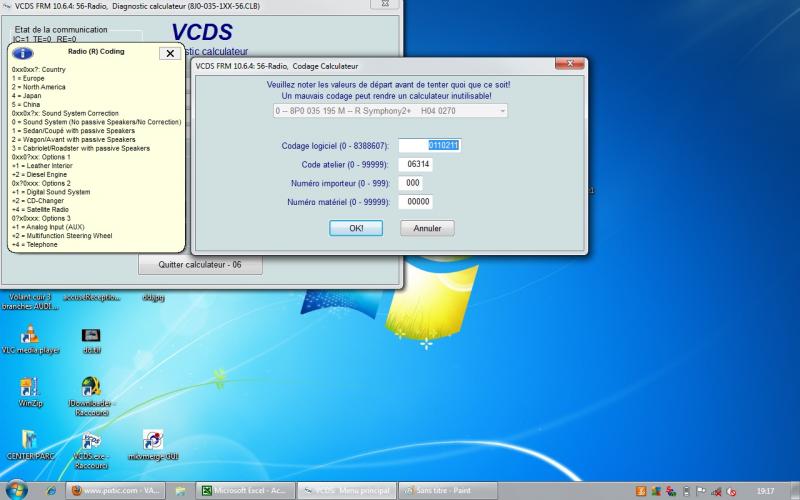Image resolution: width=800 pixels, height=500 pixels.
Task: Click the "+4 = Satellite Radio" help line
Action: [40, 210]
